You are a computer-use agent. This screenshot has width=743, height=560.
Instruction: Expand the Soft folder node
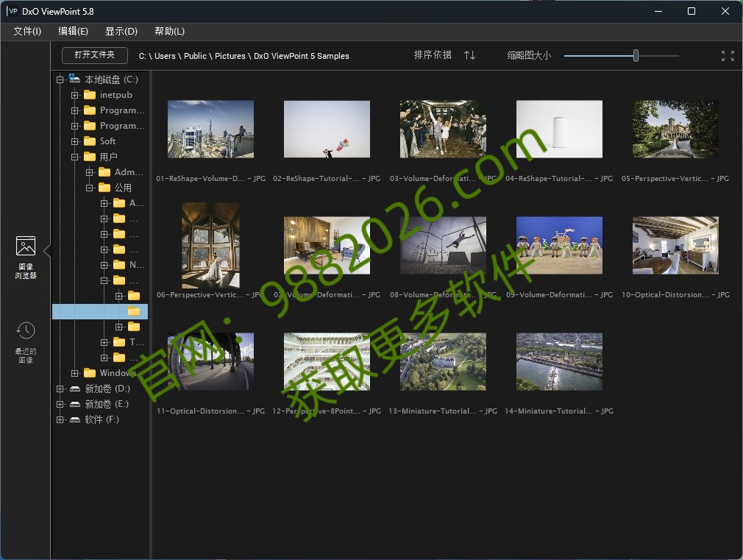pos(74,141)
